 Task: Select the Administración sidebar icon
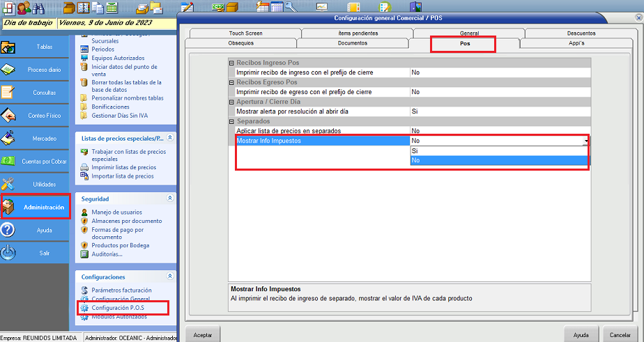[8, 207]
